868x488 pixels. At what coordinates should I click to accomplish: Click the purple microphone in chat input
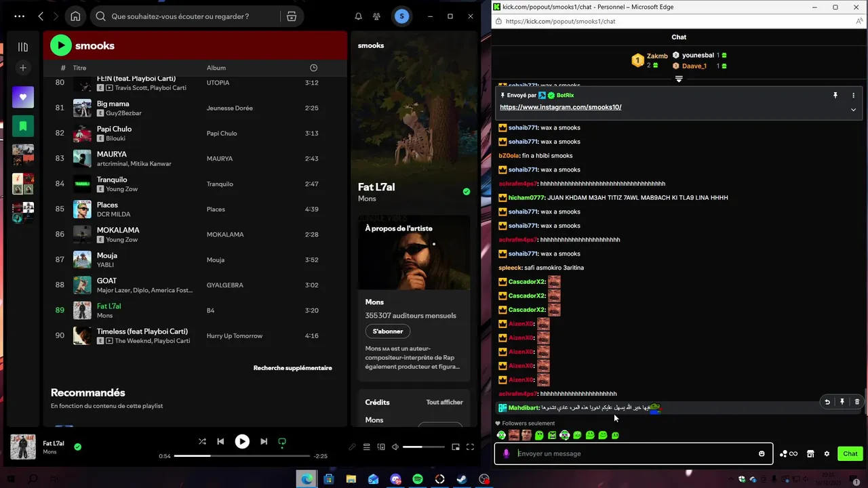[506, 453]
